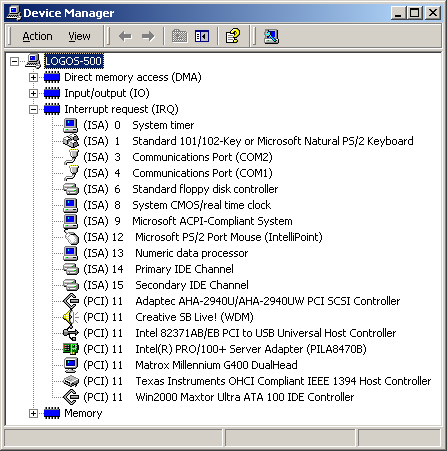Screen dimensions: 447x451
Task: Click the DMA resource chip icon
Action: pos(52,77)
